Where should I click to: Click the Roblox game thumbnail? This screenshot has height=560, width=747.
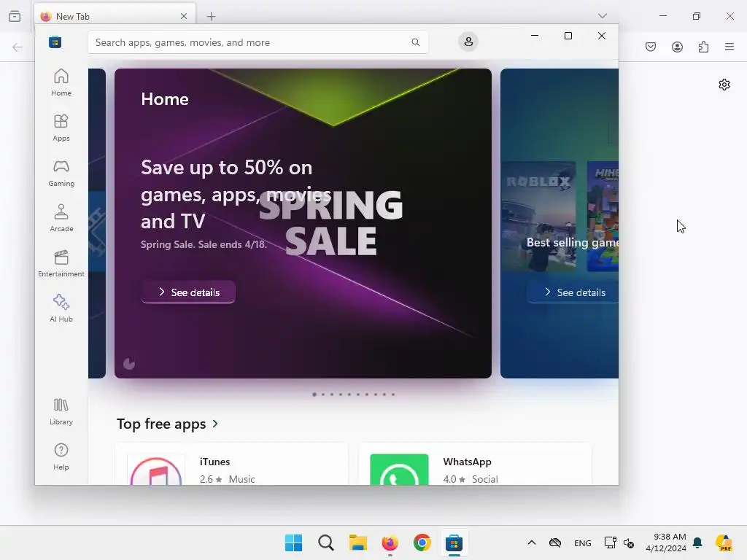coord(538,216)
